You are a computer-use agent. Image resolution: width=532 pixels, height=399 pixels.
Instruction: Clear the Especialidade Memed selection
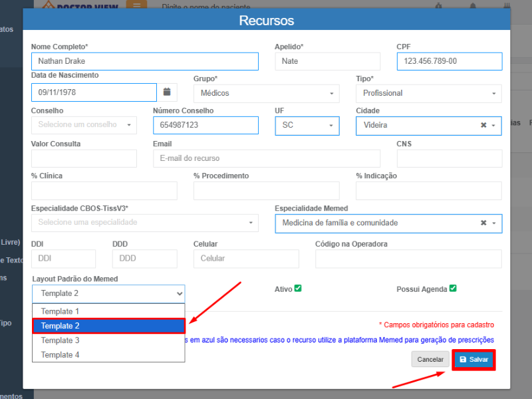(483, 223)
